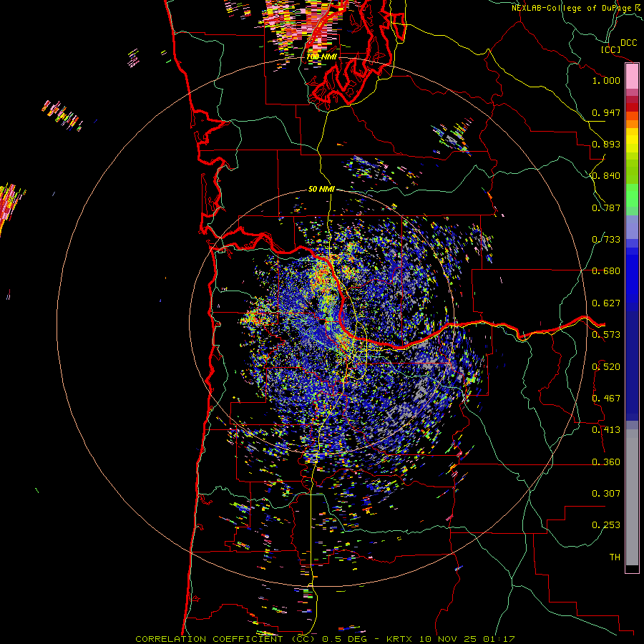Select the 0.467 scale value
Viewport: 644px width, 644px height.
pyautogui.click(x=606, y=399)
